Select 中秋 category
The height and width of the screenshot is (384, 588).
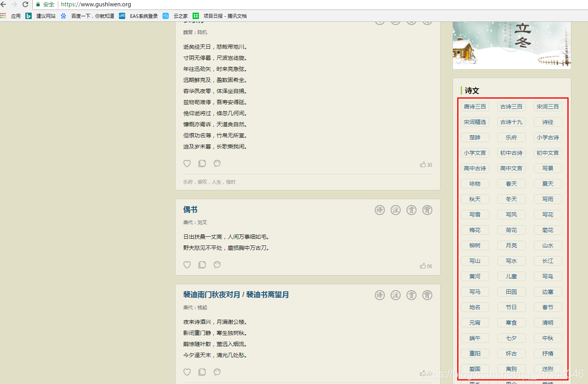click(x=548, y=338)
